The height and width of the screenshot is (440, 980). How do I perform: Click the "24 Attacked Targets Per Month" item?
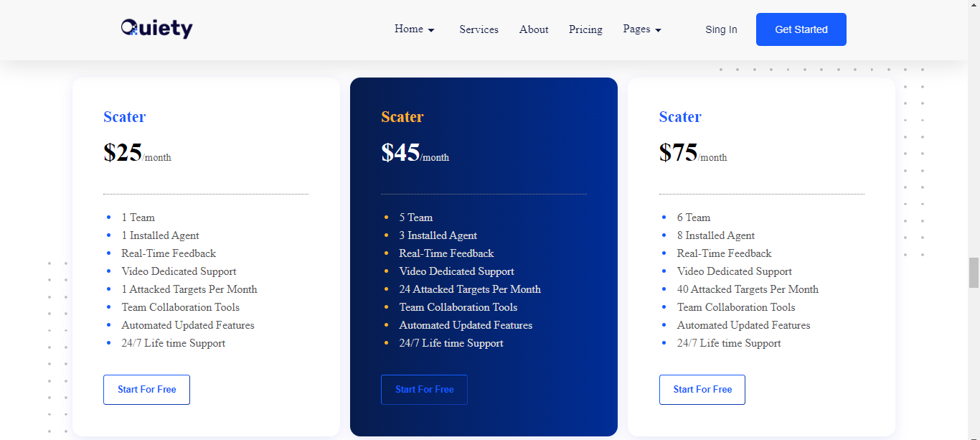pos(470,289)
